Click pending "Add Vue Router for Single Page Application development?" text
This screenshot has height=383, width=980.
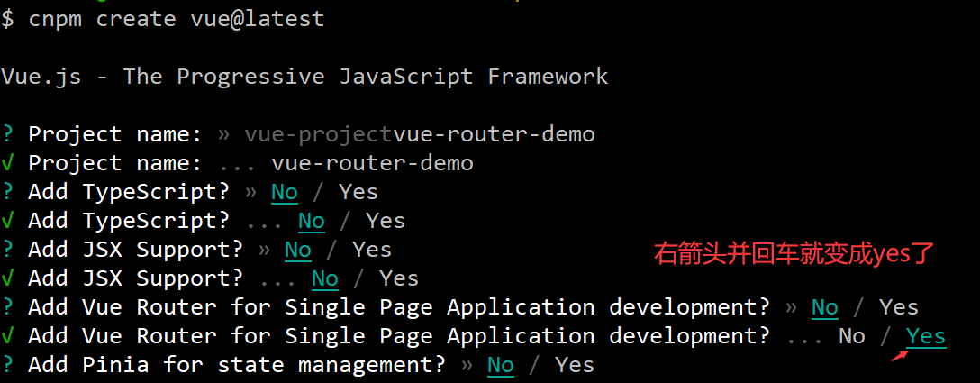pos(399,307)
